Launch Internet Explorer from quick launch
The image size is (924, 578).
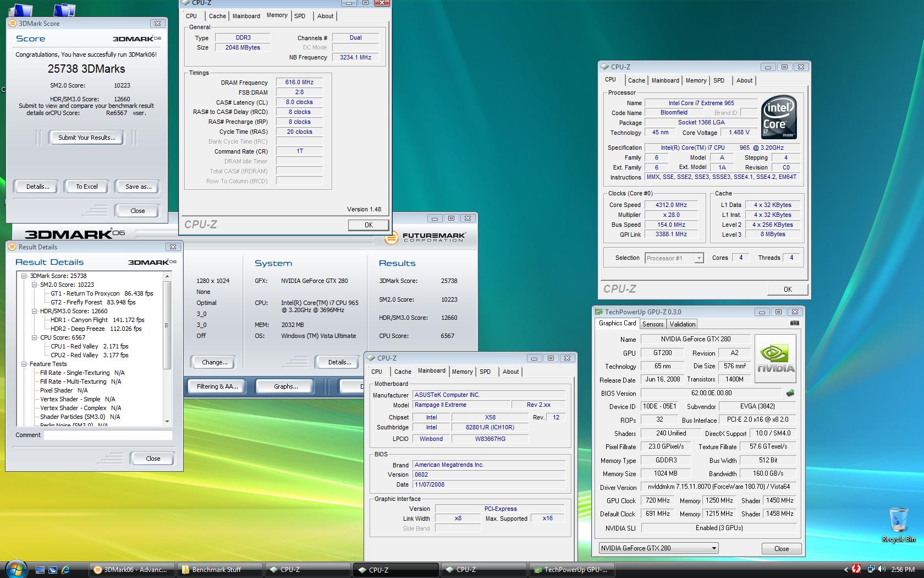click(x=65, y=570)
